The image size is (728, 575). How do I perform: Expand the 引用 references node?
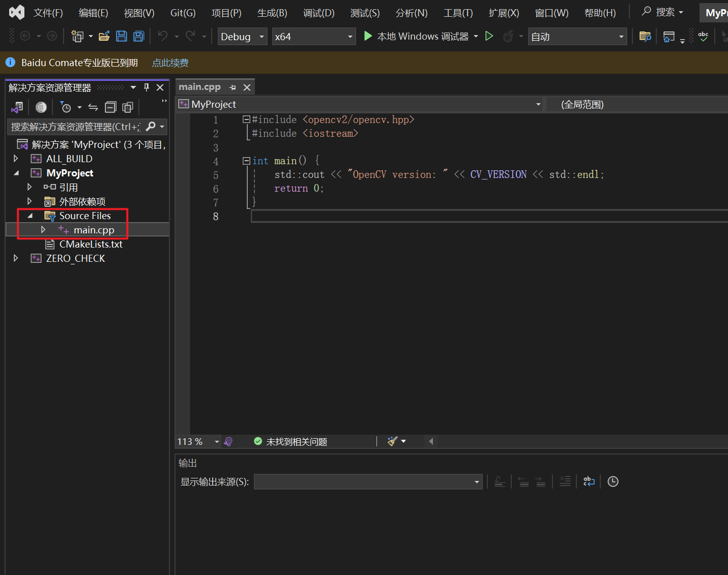[x=30, y=187]
